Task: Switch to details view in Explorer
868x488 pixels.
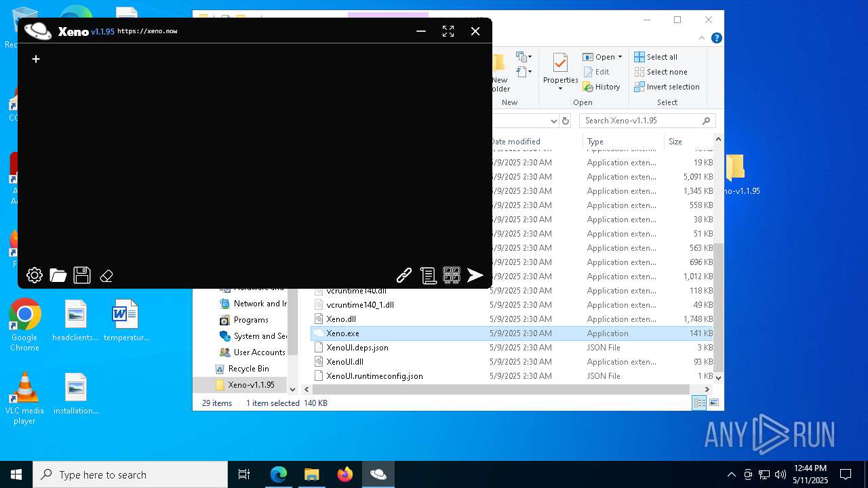Action: point(699,403)
